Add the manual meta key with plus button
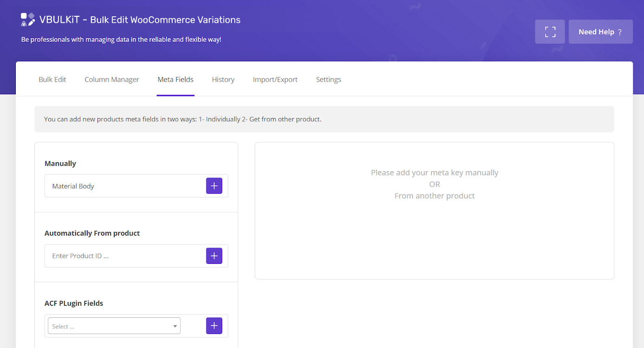644x348 pixels. point(214,186)
